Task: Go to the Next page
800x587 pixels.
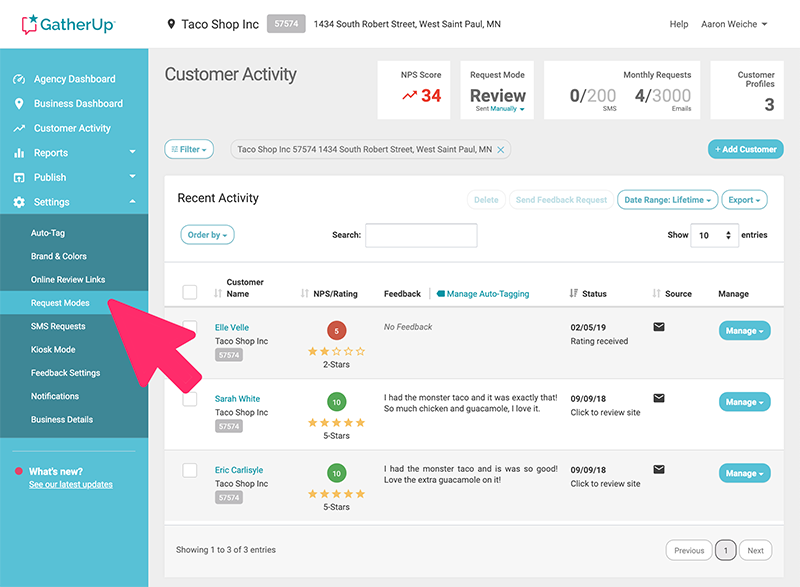Action: click(755, 550)
